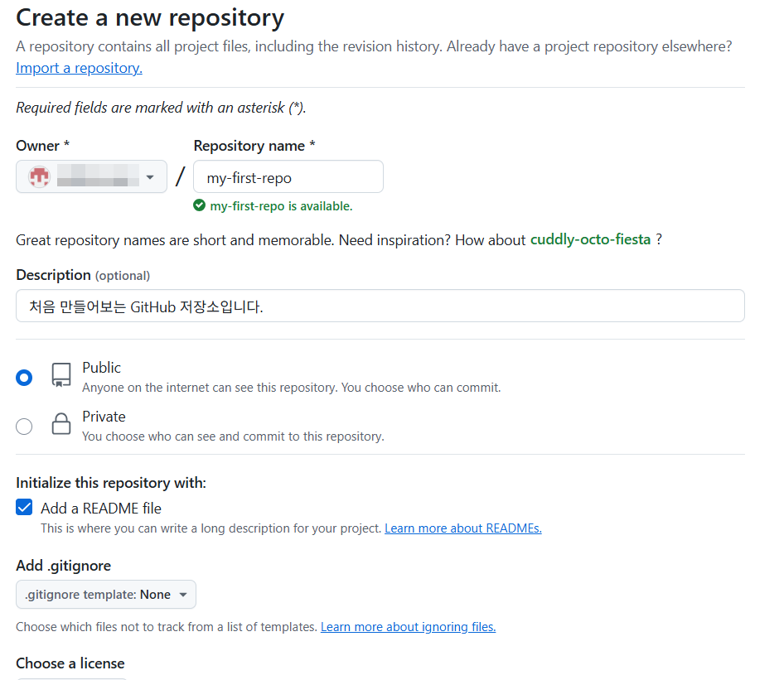784x680 pixels.
Task: Click the suggested name "cuddly-octo-fiesta"
Action: [590, 239]
